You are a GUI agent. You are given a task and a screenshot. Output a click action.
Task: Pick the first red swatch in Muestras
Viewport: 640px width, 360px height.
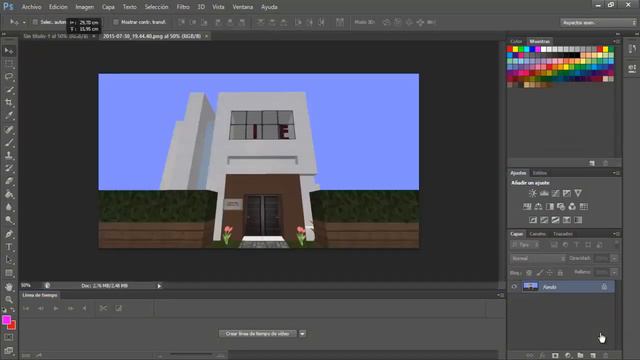510,49
